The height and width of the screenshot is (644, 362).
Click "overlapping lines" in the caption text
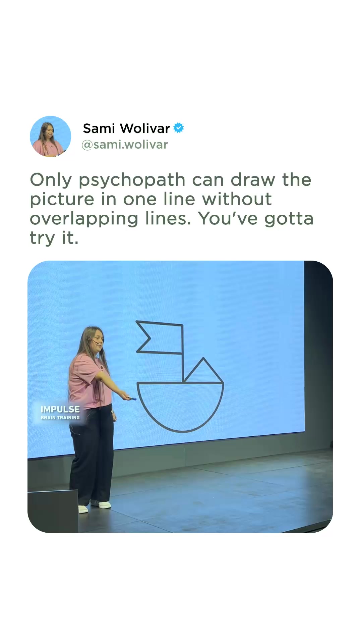pos(110,219)
